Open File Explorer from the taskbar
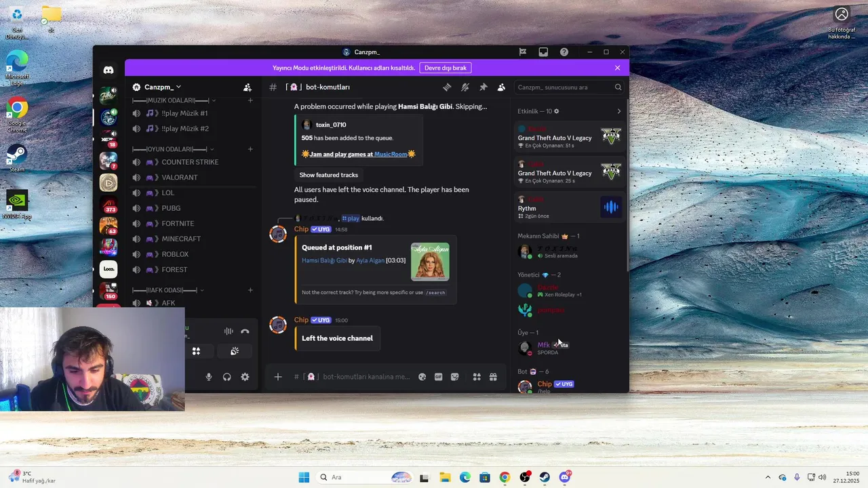This screenshot has width=868, height=488. coord(444,477)
